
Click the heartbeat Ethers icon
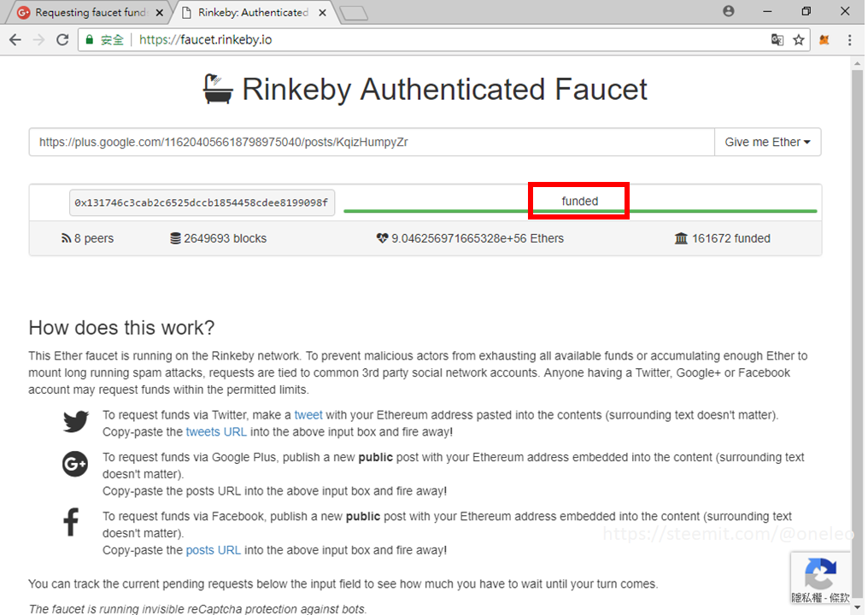[x=382, y=238]
